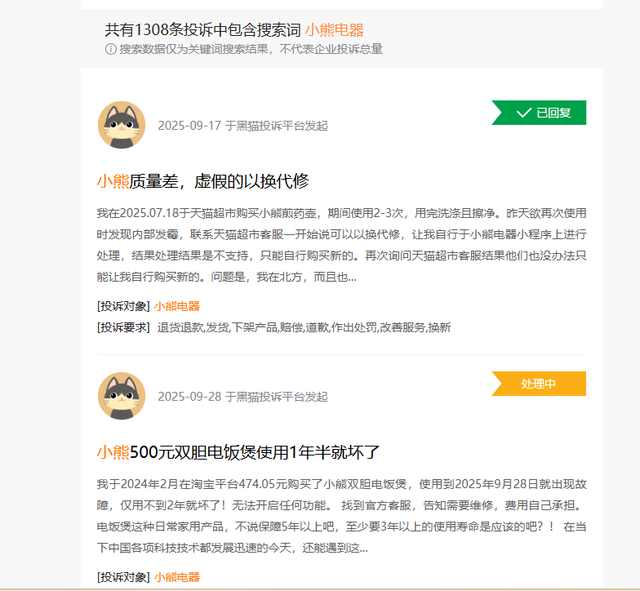Click the cat avatar on the 2025-09-28 complaint
The height and width of the screenshot is (591, 640).
pos(121,395)
